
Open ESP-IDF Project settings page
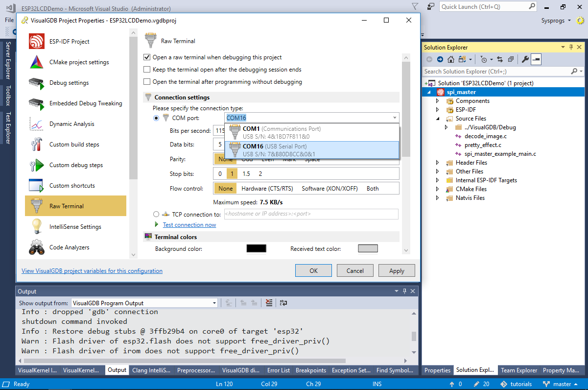(75, 42)
